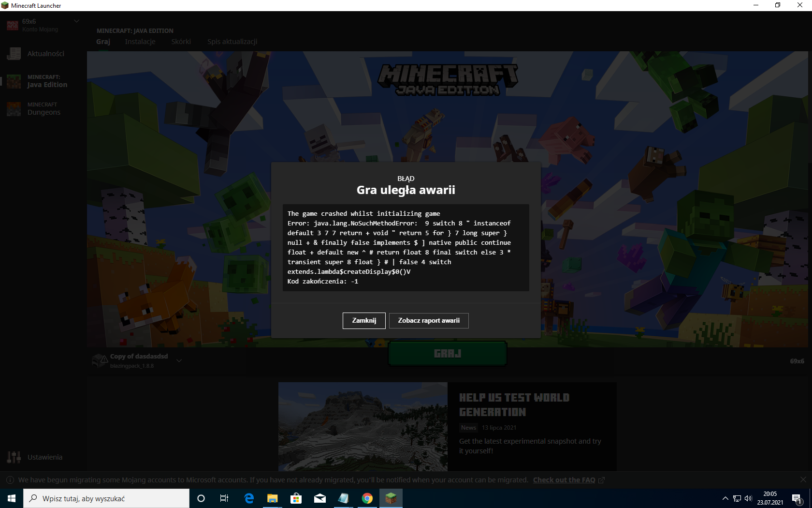Click the Ustawienia sliders icon

pyautogui.click(x=14, y=457)
